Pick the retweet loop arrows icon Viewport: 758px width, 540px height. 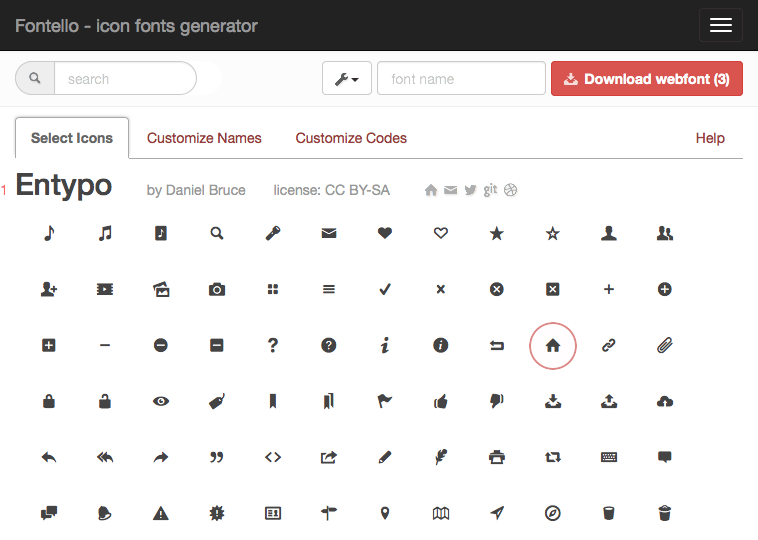[x=553, y=457]
